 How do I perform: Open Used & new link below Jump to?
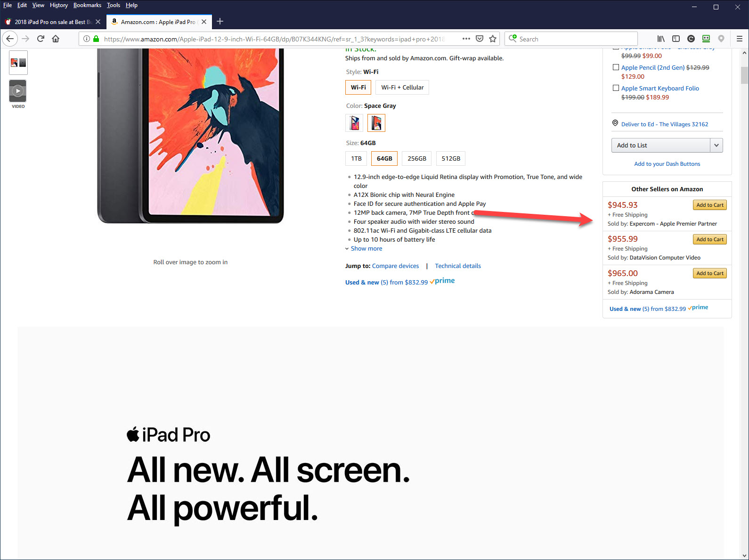click(386, 282)
